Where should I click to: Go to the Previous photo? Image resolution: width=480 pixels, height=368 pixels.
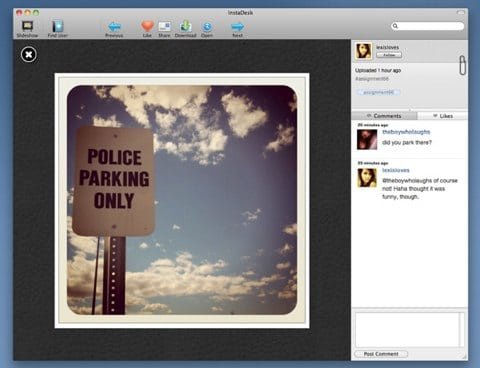(114, 29)
